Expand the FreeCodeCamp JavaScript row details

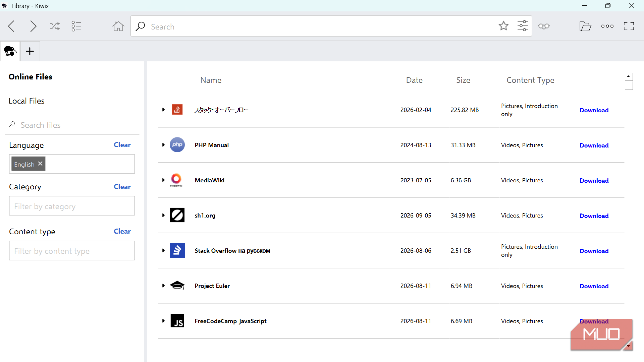163,321
